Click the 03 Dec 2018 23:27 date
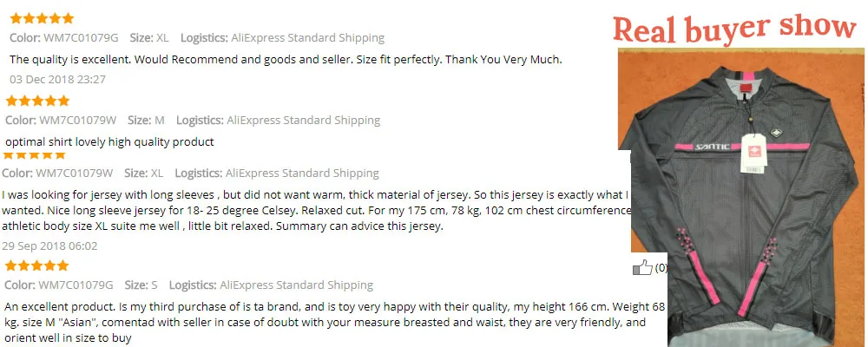 tap(57, 79)
